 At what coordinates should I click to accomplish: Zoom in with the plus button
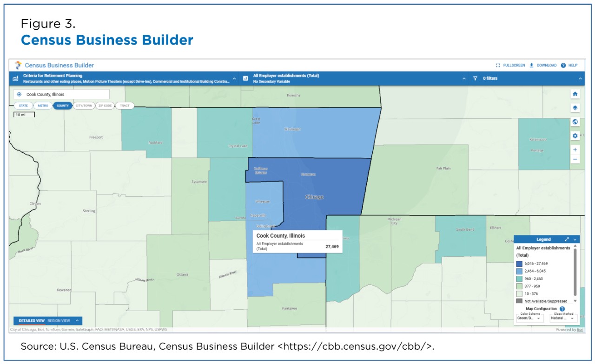[x=575, y=149]
